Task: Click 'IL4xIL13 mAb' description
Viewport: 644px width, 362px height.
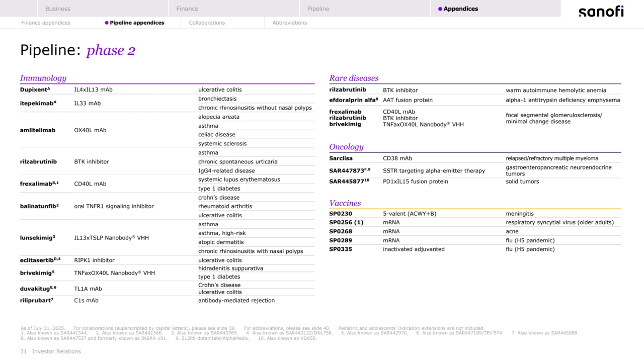Action: point(94,89)
